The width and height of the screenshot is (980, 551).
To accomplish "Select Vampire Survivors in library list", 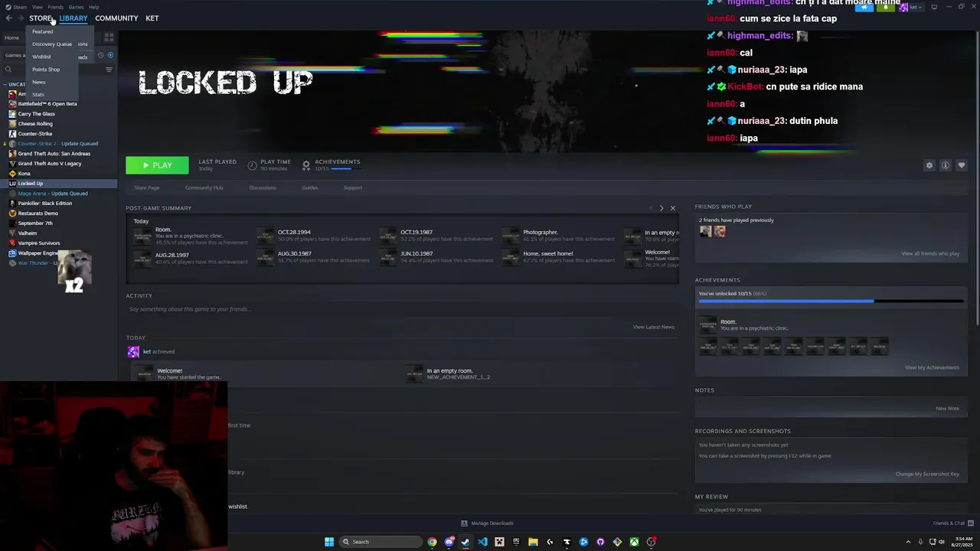I will 39,243.
